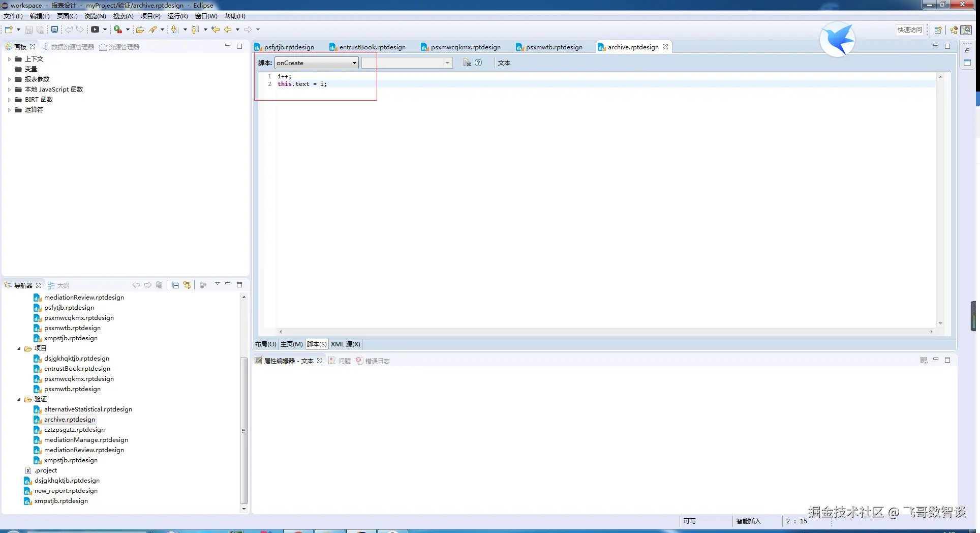Click the Navigator Up-level icon
Viewport: 980px width, 533px height.
point(160,285)
